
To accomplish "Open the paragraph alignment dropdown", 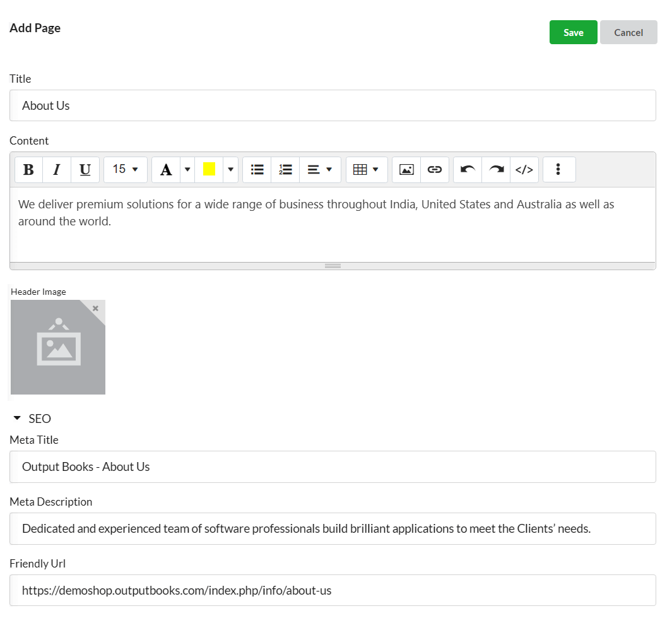I will point(320,170).
